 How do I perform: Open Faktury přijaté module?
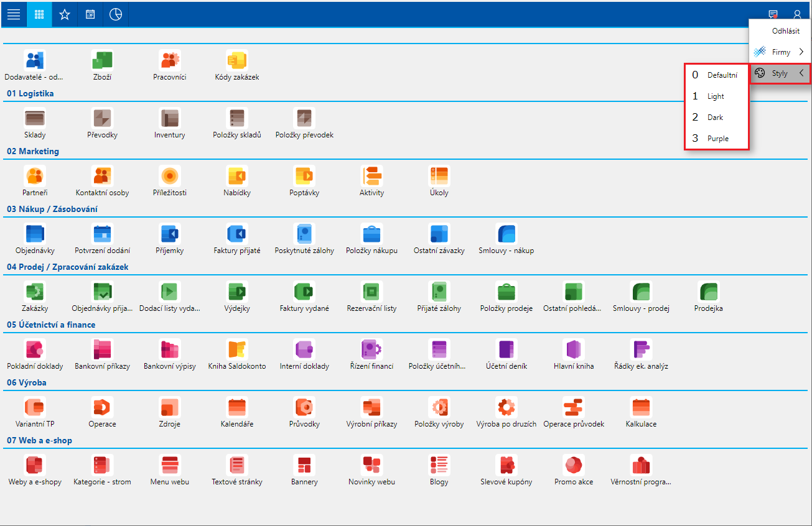click(237, 238)
